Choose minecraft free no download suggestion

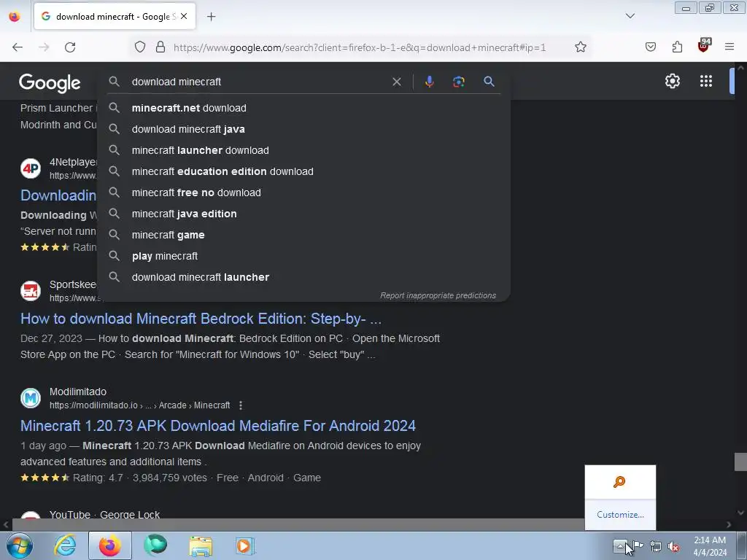point(303,192)
